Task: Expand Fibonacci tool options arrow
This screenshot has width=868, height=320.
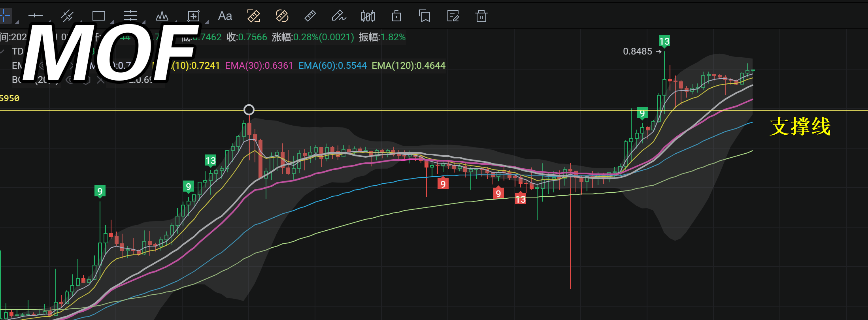Action: click(x=143, y=22)
